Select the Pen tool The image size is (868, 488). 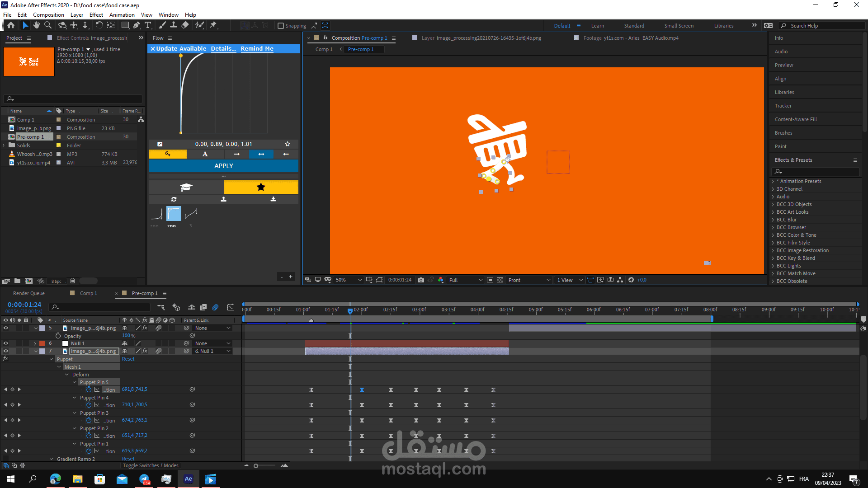click(x=137, y=25)
